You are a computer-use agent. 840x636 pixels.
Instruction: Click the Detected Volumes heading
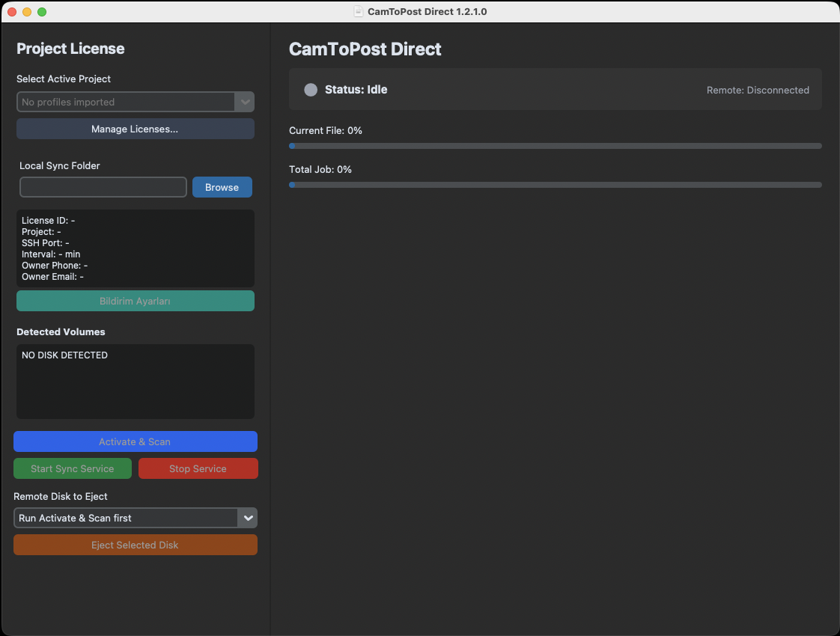coord(61,332)
